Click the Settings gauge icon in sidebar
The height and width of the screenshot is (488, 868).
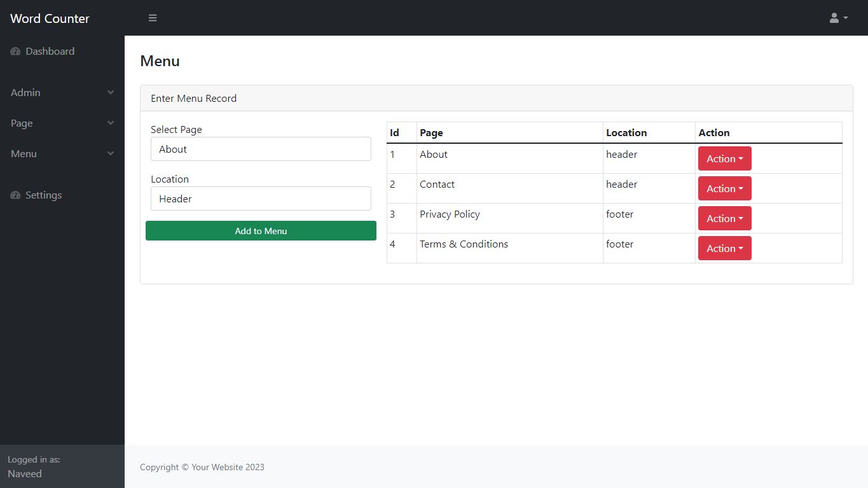tap(16, 195)
